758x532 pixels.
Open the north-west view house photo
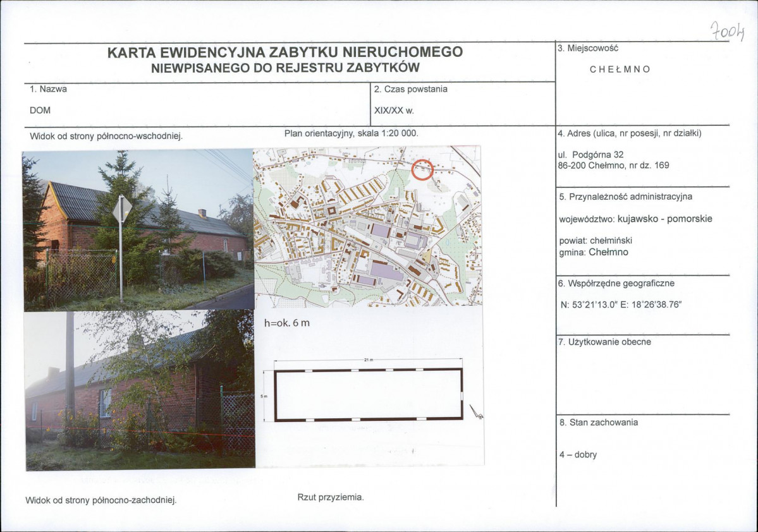[x=140, y=390]
